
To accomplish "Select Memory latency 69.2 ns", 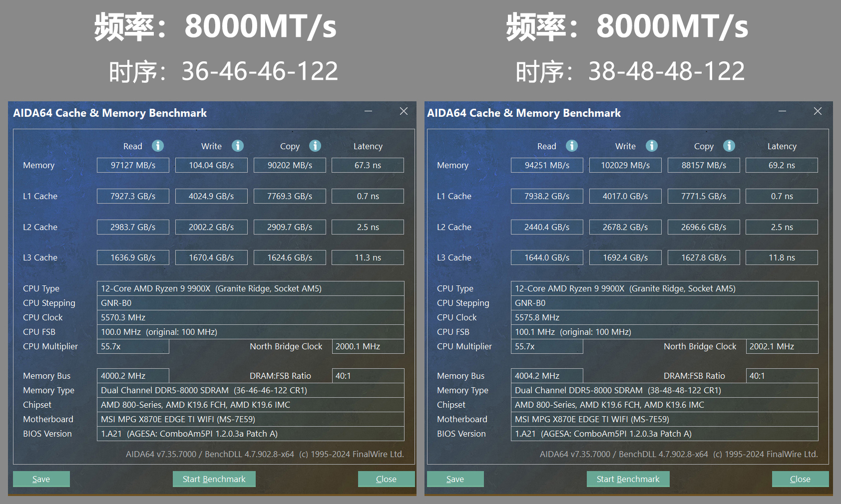I will (782, 165).
